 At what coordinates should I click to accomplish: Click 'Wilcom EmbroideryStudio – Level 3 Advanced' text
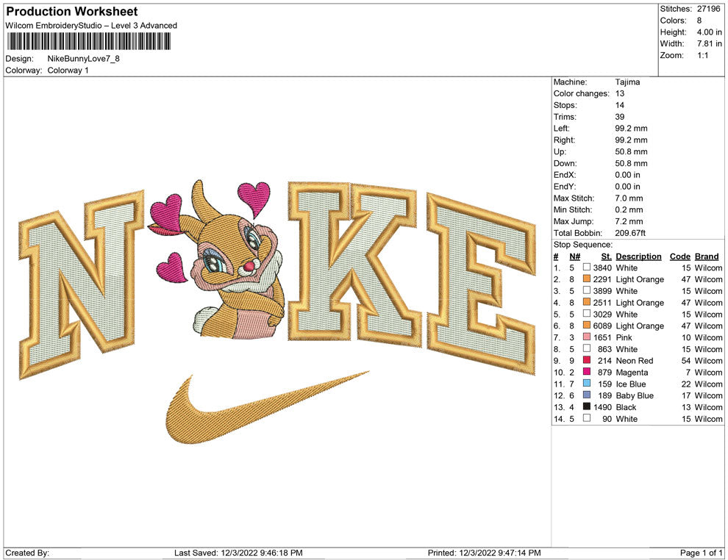91,26
